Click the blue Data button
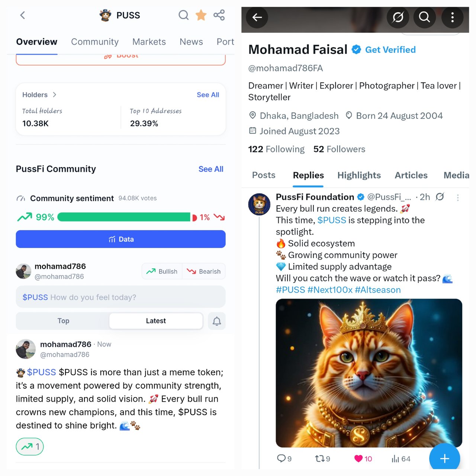 (x=120, y=239)
